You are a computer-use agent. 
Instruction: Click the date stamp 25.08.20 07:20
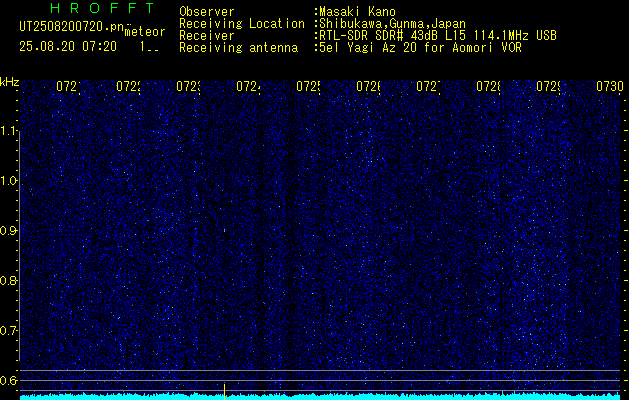pyautogui.click(x=68, y=47)
